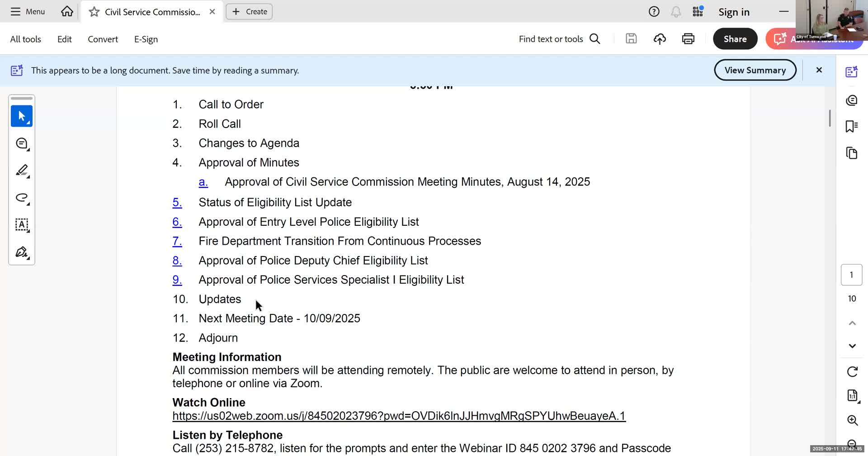Screen dimensions: 868x456
Task: Star the Civil Service Commission document
Action: (94, 12)
